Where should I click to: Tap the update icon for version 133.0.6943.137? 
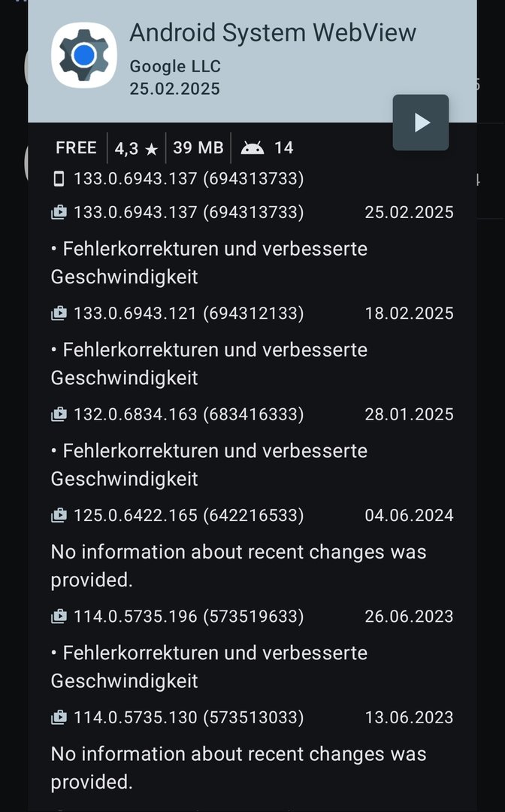[59, 213]
